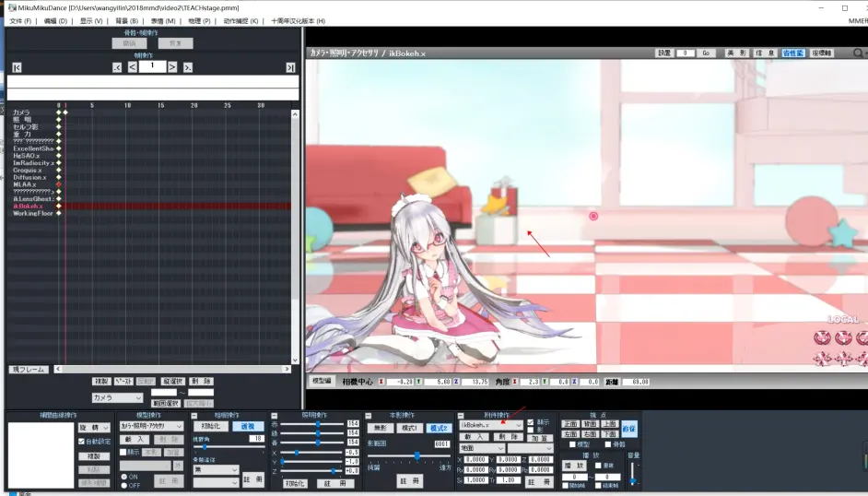Click the Go button in viewport header
Image resolution: width=868 pixels, height=496 pixels.
coord(706,53)
